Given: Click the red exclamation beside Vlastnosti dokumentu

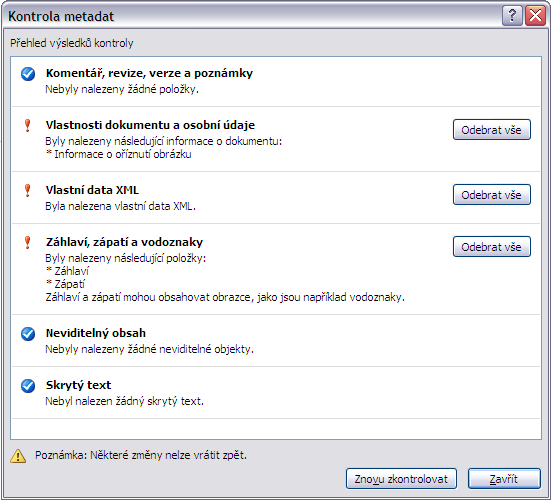Looking at the screenshot, I should 27,126.
